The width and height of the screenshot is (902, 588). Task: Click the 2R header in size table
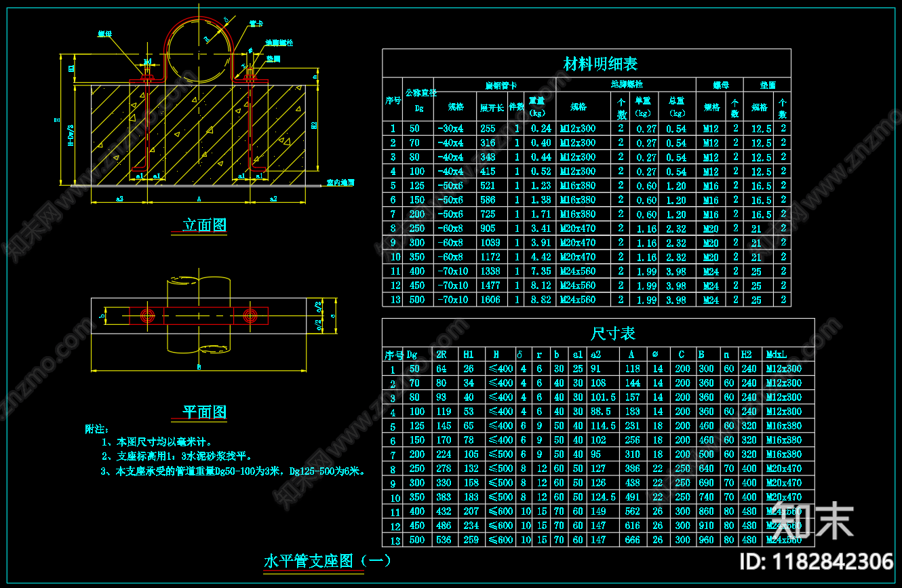pyautogui.click(x=442, y=354)
